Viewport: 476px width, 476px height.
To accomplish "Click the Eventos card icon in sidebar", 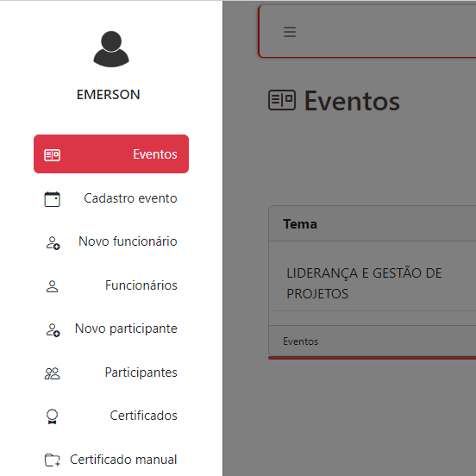I will [53, 155].
